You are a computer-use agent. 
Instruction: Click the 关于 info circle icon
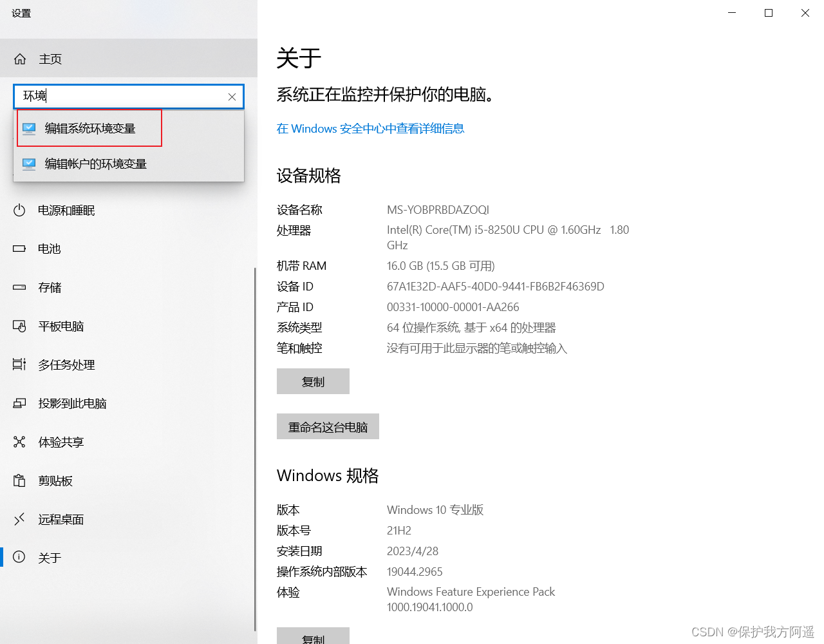point(19,557)
